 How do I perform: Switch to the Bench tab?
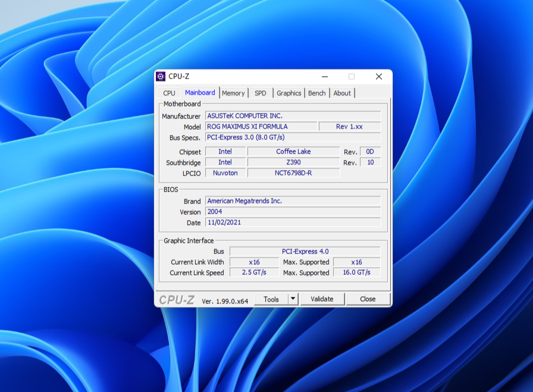(x=317, y=93)
